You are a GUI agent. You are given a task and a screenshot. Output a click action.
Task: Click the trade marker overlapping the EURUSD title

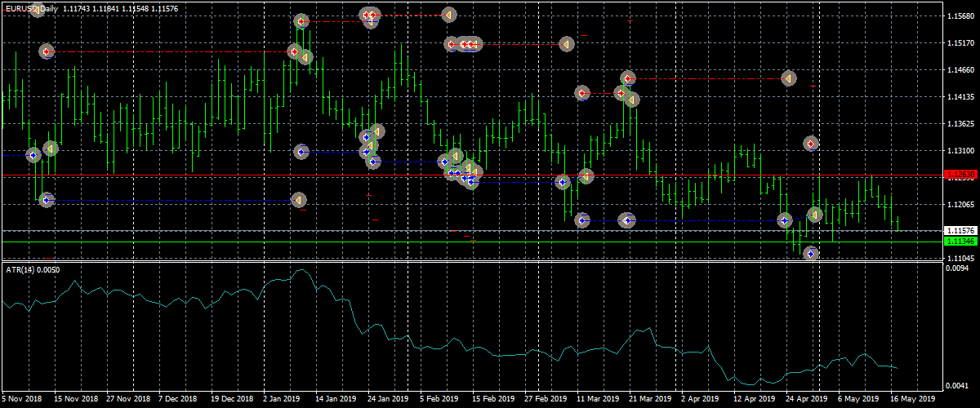(37, 10)
